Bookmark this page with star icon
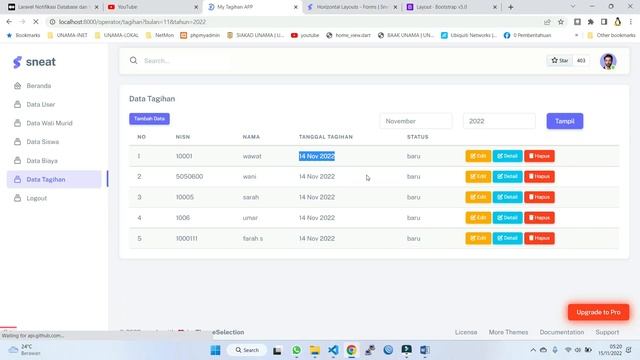 pos(561,22)
